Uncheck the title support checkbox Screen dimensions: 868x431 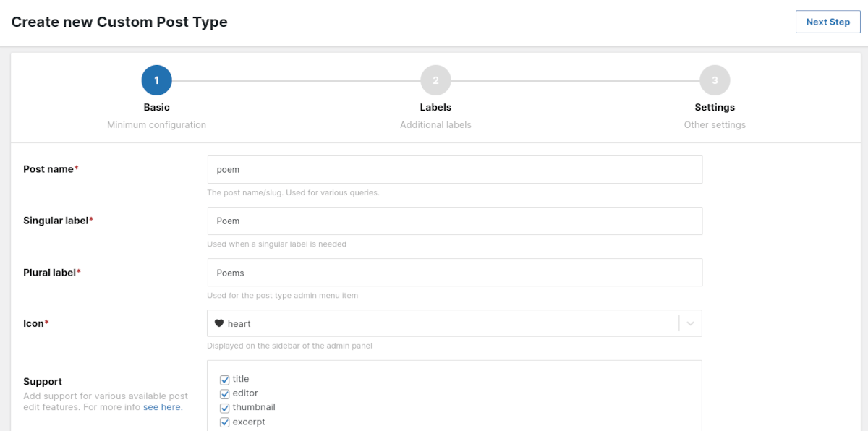[x=224, y=378]
